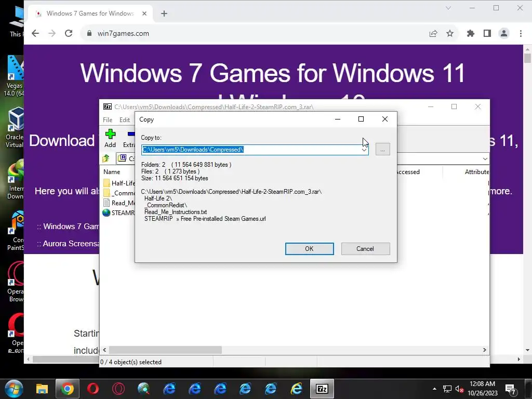
Task: Open Oracle VirtualBox desktop shortcut
Action: pos(14,127)
